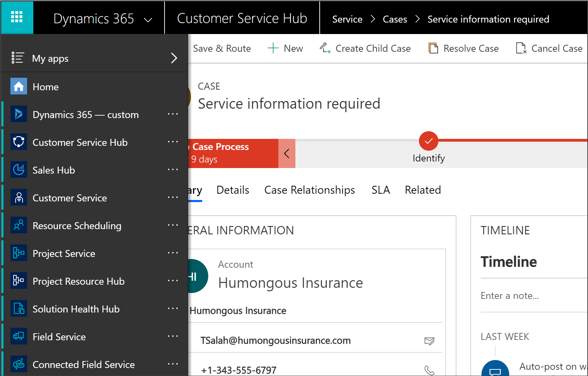Expand the Dynamics 365 dropdown chevron
The width and height of the screenshot is (588, 376).
coord(148,20)
